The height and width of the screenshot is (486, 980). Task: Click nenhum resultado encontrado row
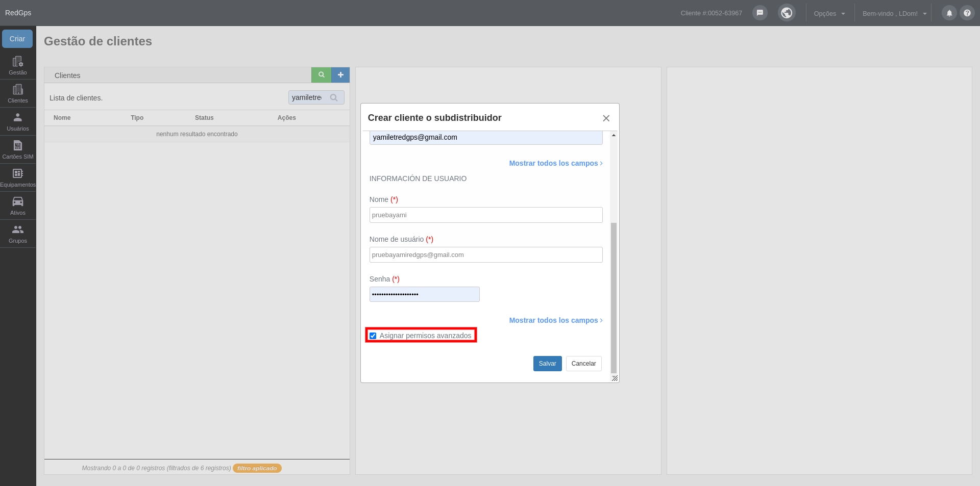[x=197, y=134]
